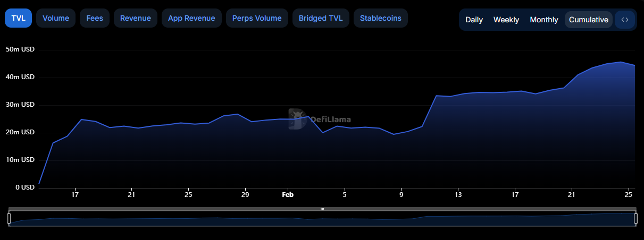This screenshot has height=240, width=644.
Task: Set chart interval to Weekly
Action: (x=506, y=20)
